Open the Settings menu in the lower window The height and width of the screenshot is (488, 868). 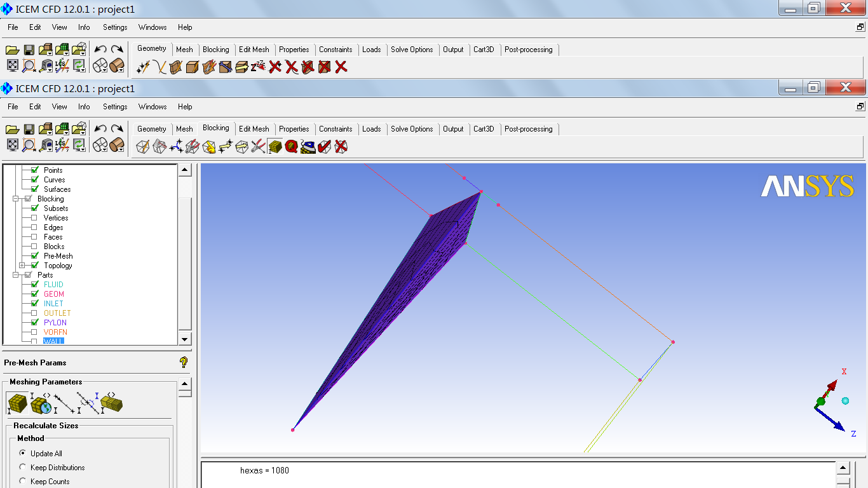115,107
